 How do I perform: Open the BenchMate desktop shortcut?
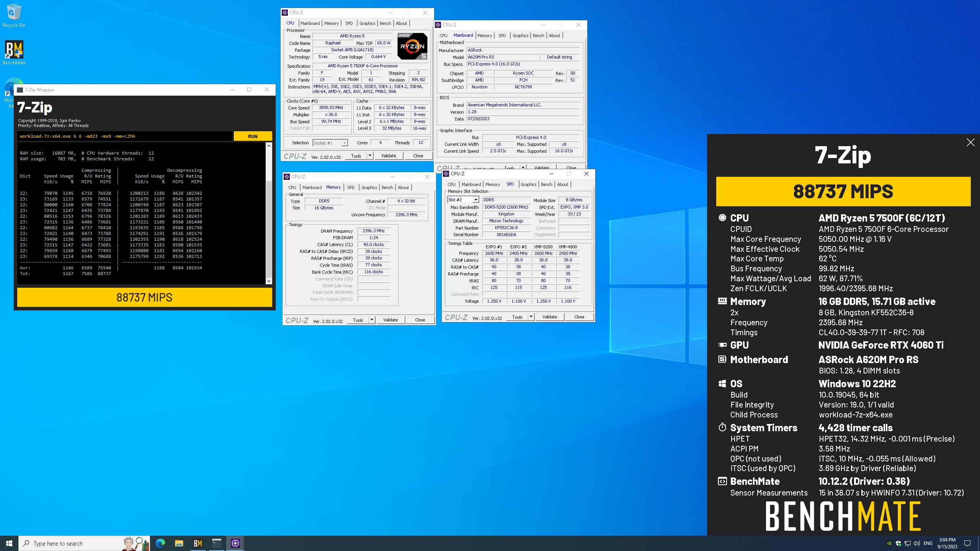14,53
